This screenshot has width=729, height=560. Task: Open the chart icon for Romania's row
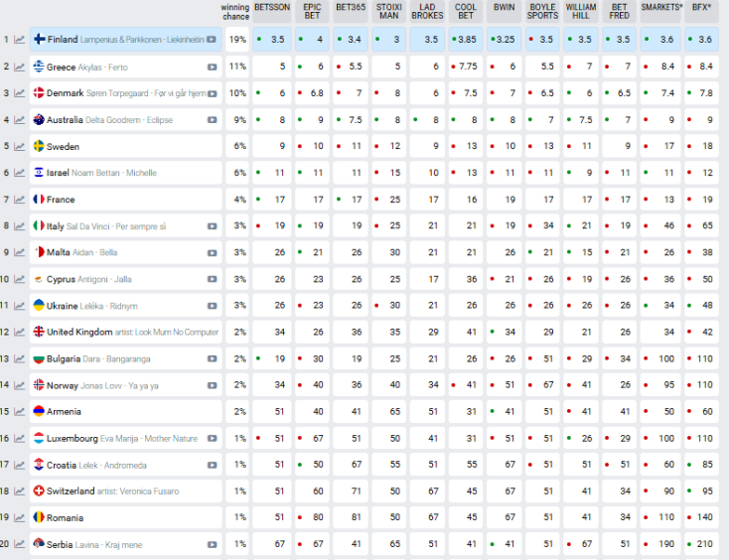[x=20, y=517]
